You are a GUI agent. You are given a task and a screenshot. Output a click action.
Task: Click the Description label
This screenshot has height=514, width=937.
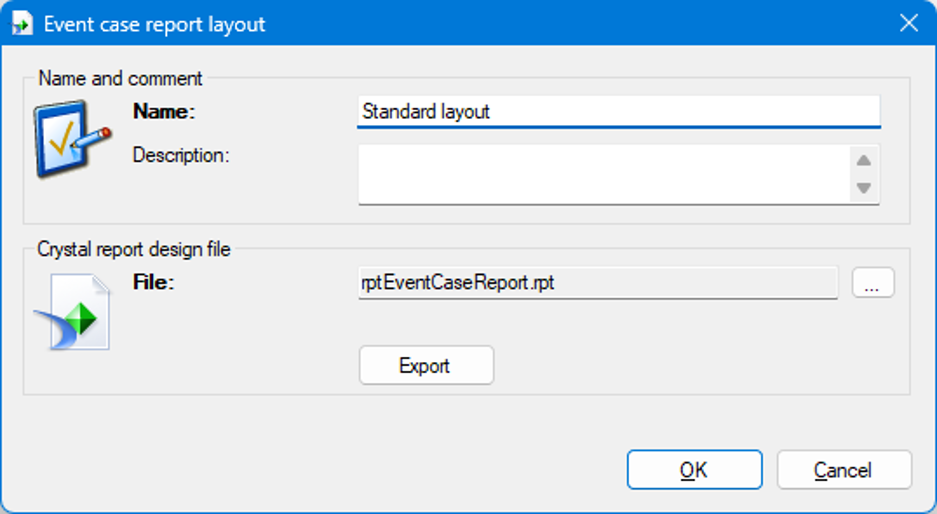tap(181, 155)
